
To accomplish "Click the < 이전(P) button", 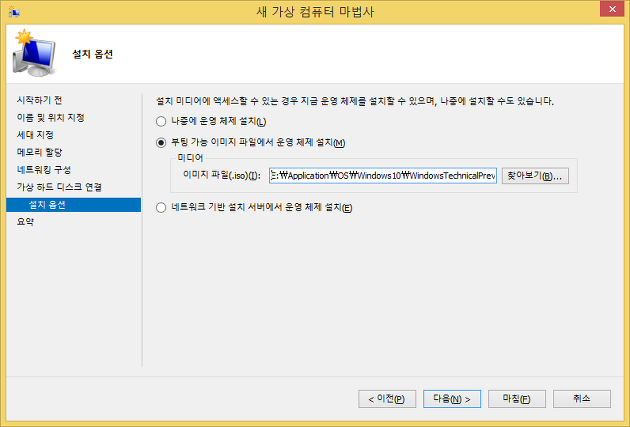I will coord(387,399).
